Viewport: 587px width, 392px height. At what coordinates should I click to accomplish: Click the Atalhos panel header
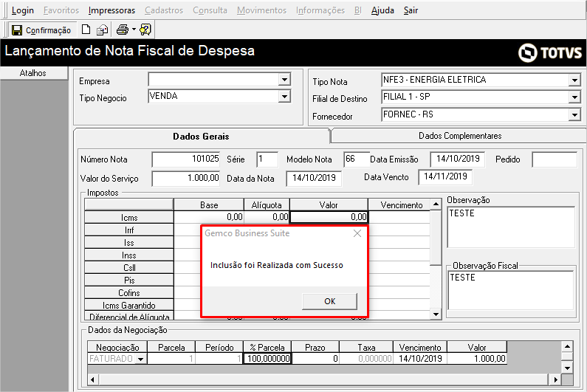pos(33,73)
